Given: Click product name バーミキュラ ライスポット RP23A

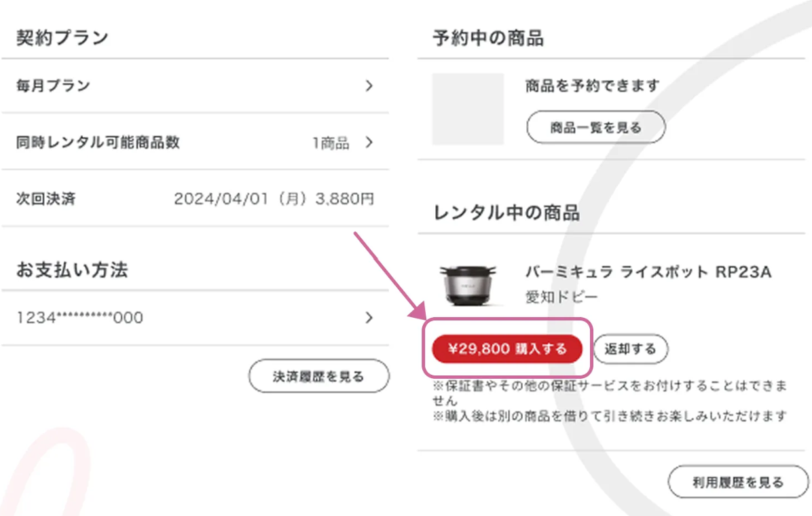Looking at the screenshot, I should 652,270.
